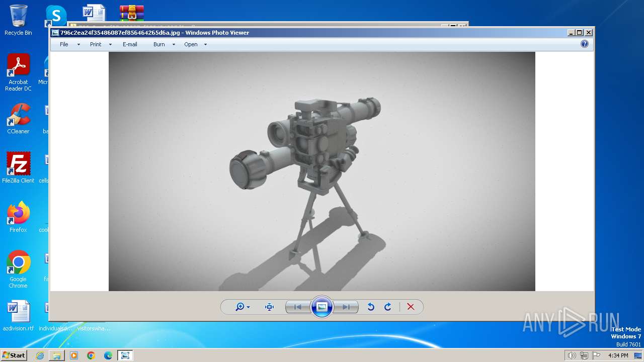The width and height of the screenshot is (644, 362).
Task: Open FileZilla Client shortcut
Action: pyautogui.click(x=18, y=168)
